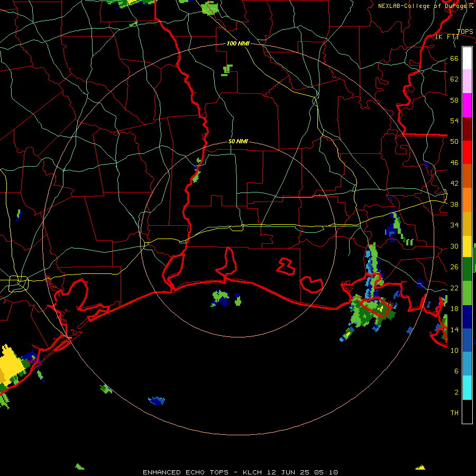Click the light orange legend swatch
Image resolution: width=476 pixels, height=476 pixels.
pyautogui.click(x=467, y=200)
